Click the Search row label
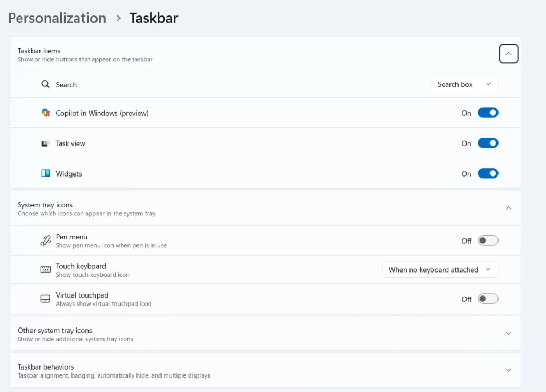The height and width of the screenshot is (392, 546). [x=66, y=85]
